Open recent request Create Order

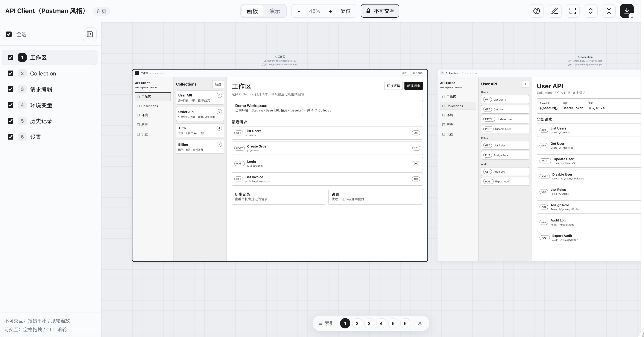pyautogui.click(x=327, y=148)
